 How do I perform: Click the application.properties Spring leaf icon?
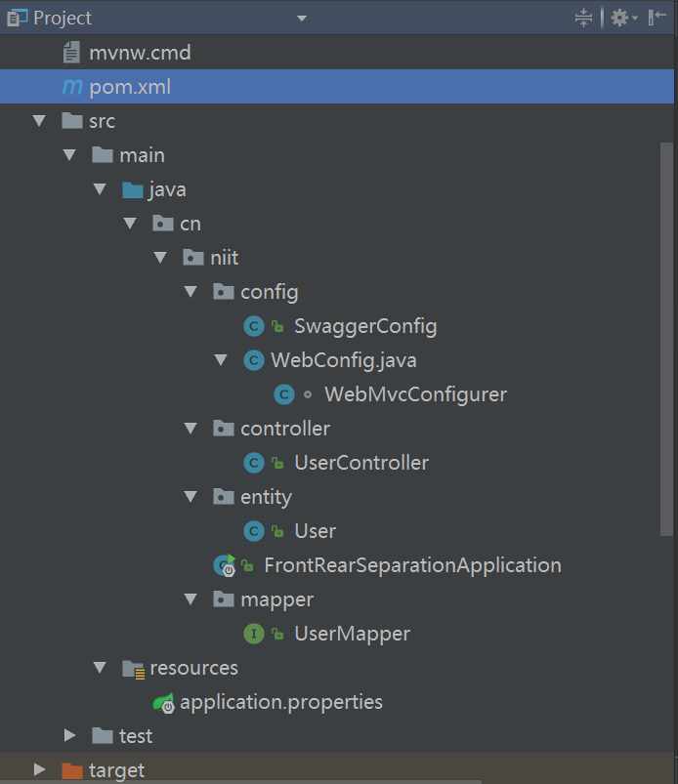tap(163, 703)
